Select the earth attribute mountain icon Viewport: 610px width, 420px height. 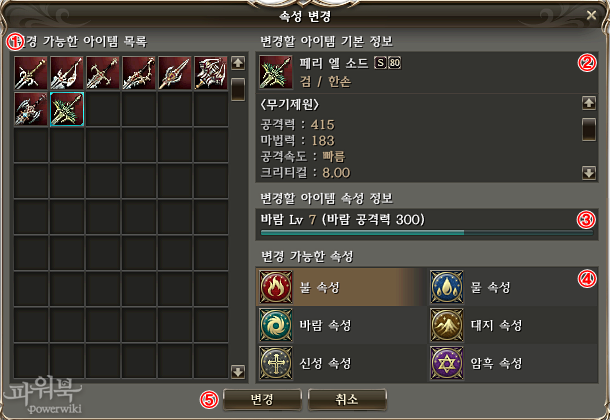click(x=447, y=325)
